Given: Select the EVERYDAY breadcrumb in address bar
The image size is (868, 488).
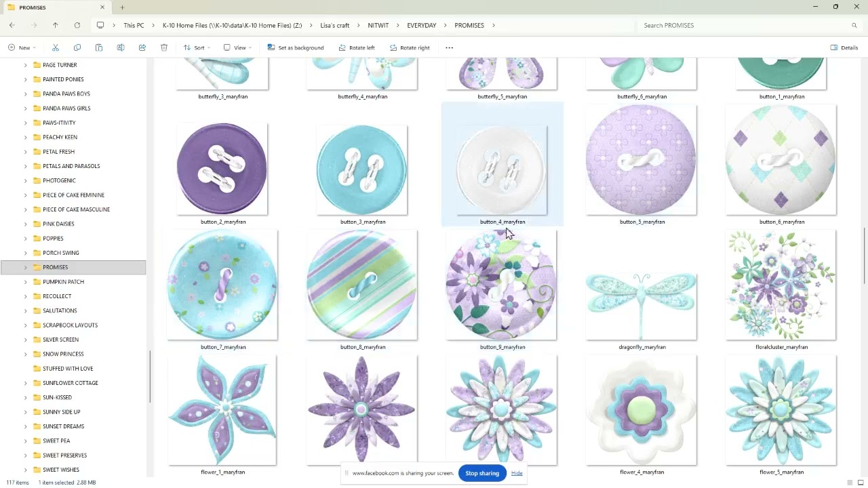Looking at the screenshot, I should point(422,25).
